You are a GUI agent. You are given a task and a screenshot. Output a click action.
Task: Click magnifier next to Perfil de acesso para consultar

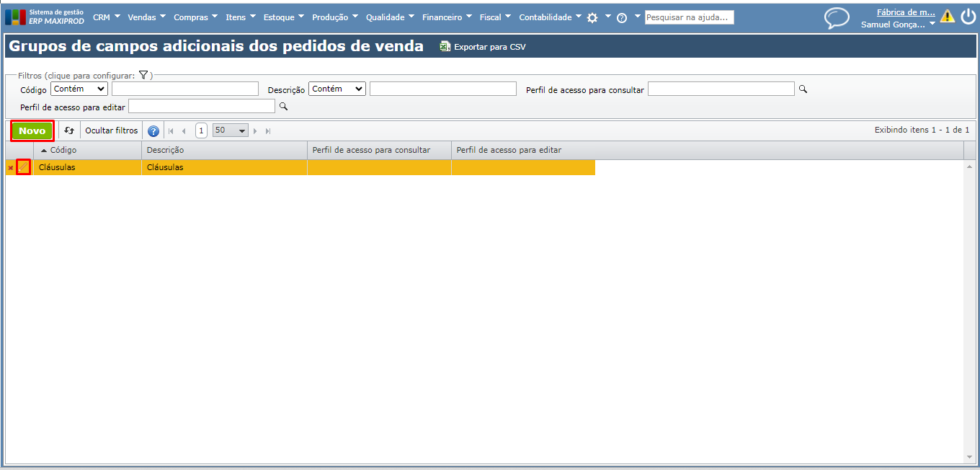pyautogui.click(x=803, y=89)
